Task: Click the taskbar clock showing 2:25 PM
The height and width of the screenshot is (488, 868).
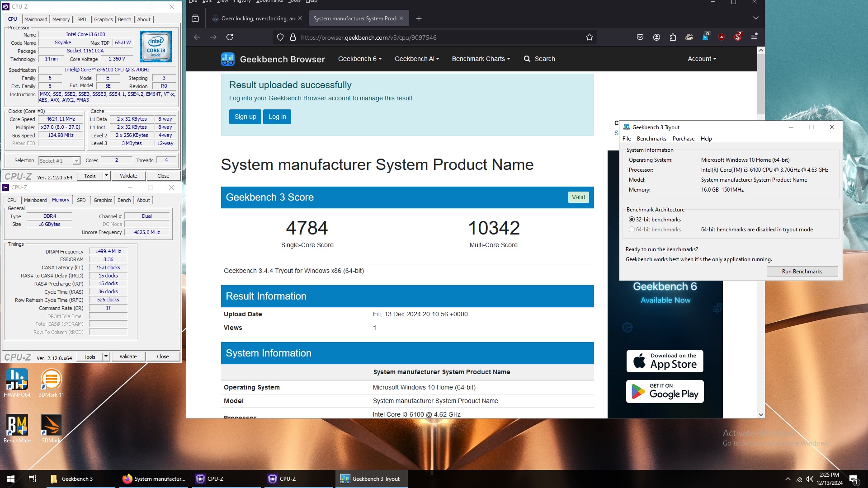Action: click(829, 479)
